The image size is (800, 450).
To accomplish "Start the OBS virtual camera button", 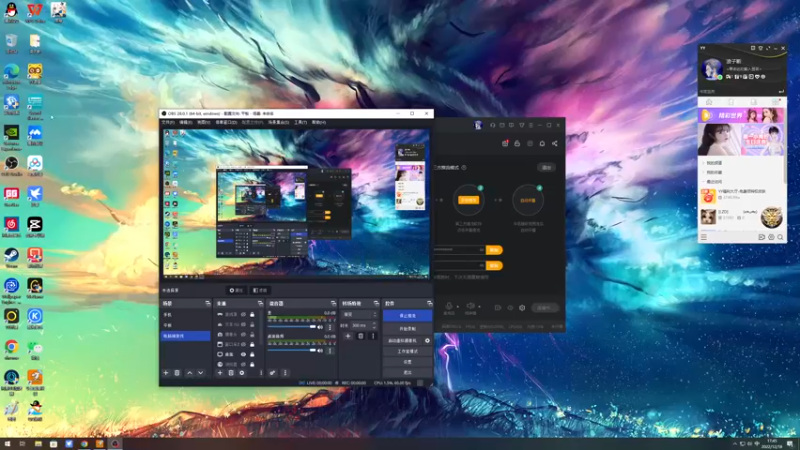I will [x=403, y=341].
